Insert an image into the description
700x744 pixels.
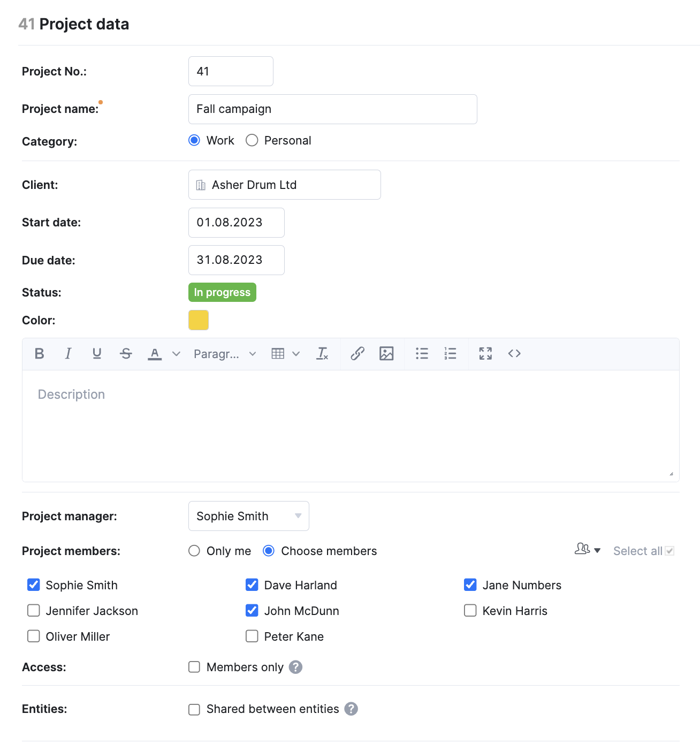tap(386, 353)
